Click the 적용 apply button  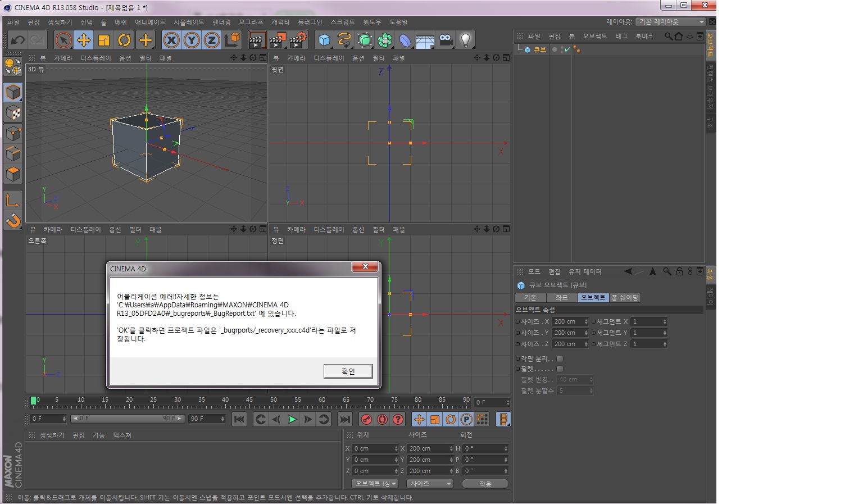485,484
